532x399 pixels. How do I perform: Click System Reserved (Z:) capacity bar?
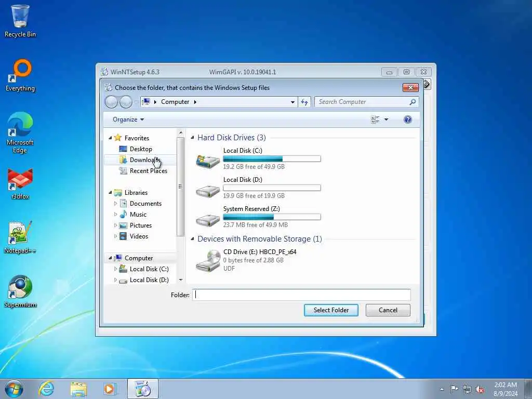tap(272, 217)
